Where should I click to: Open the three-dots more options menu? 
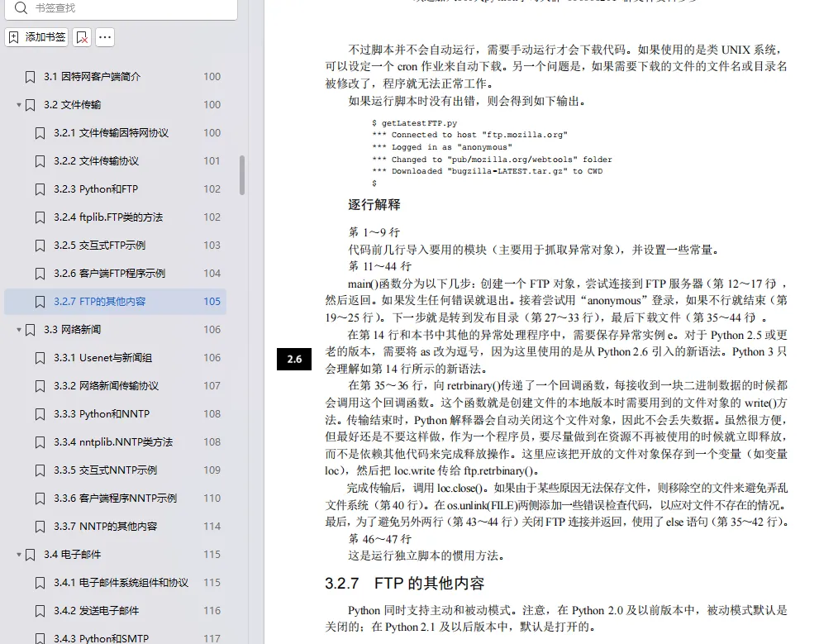(x=105, y=37)
